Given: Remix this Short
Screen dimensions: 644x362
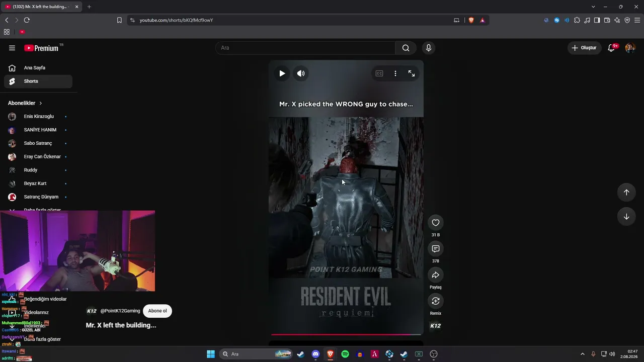Looking at the screenshot, I should 436,301.
